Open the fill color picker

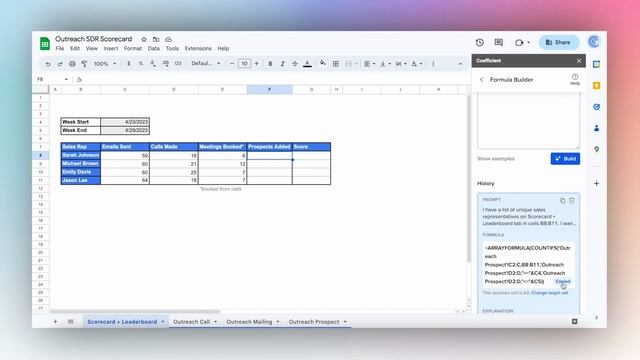click(x=323, y=63)
